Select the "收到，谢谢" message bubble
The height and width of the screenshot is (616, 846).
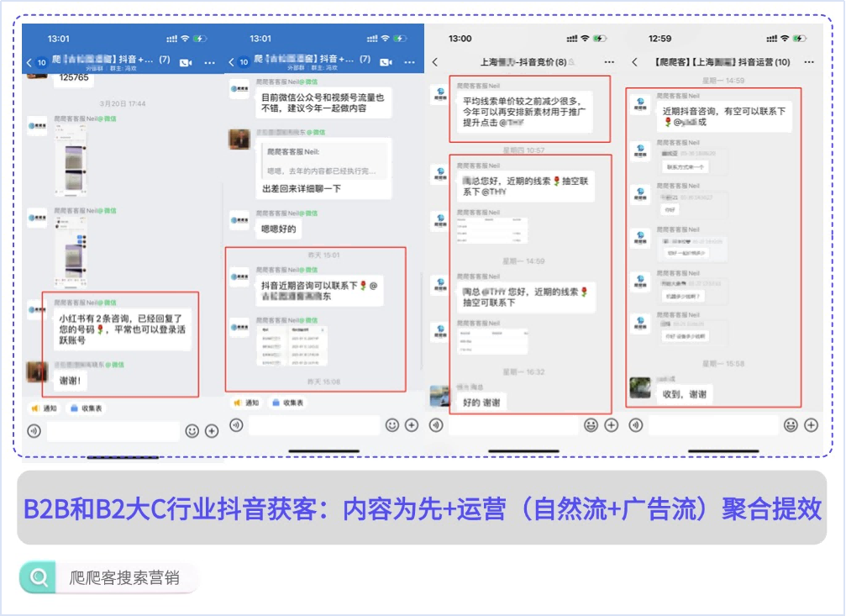(x=684, y=395)
